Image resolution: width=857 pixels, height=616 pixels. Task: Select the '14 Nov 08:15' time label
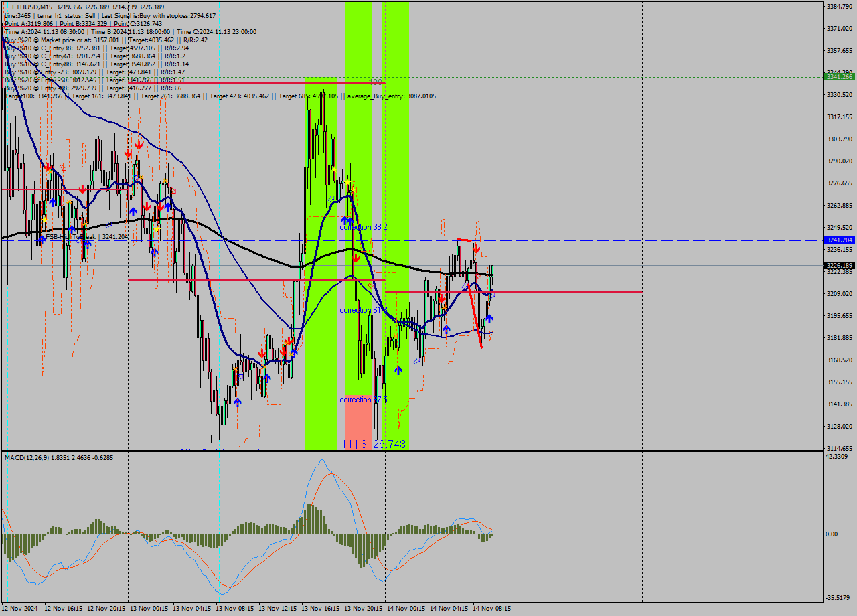pos(491,609)
